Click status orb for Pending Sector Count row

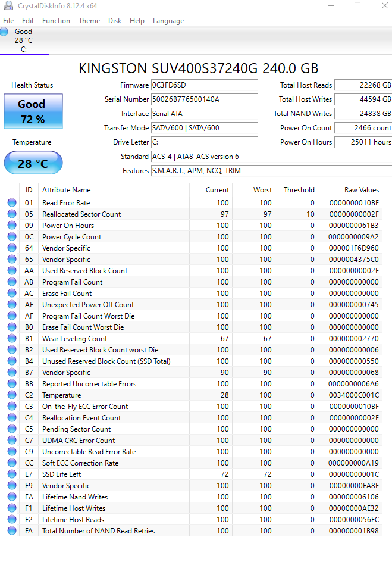tap(12, 429)
